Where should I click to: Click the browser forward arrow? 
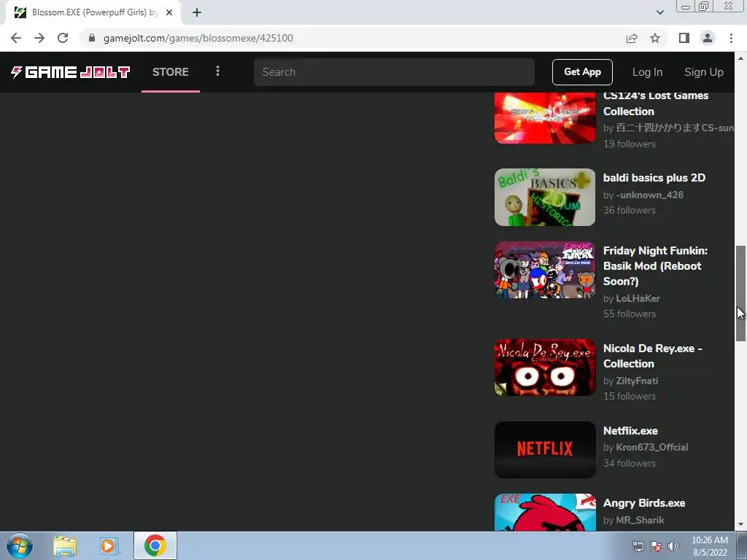click(x=39, y=38)
